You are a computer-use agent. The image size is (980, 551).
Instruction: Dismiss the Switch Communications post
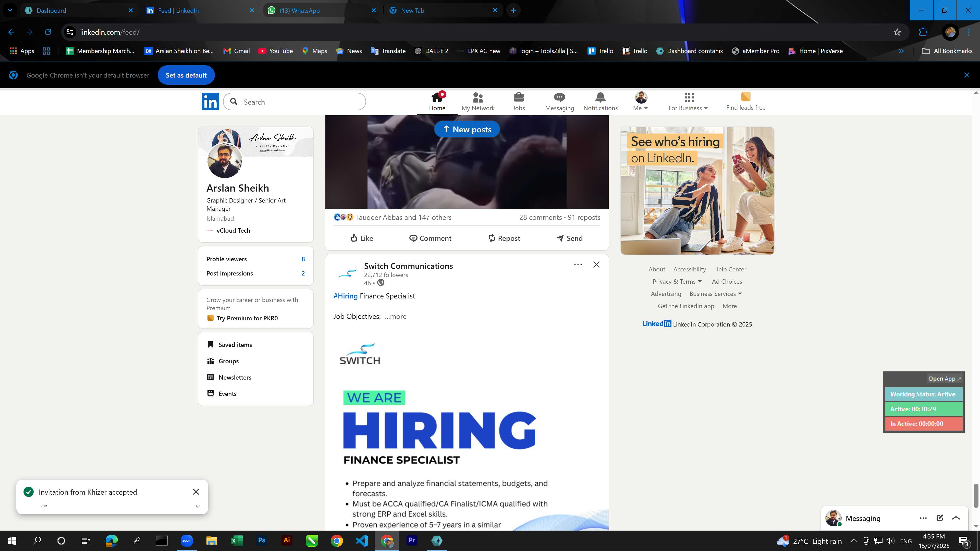pos(596,265)
